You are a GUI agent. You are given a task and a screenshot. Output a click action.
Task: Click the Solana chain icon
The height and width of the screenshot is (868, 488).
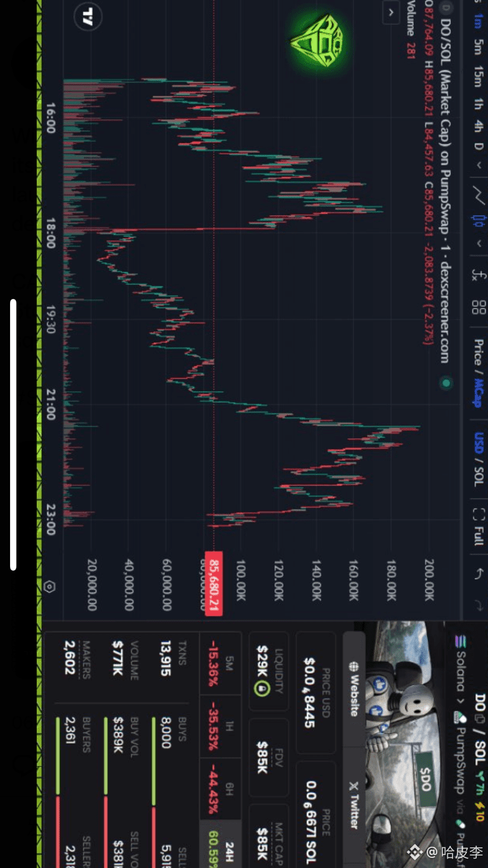pos(461,641)
